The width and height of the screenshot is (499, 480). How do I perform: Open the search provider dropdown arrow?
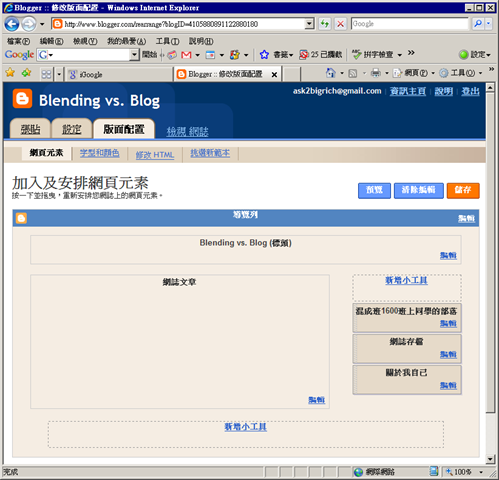pos(488,24)
